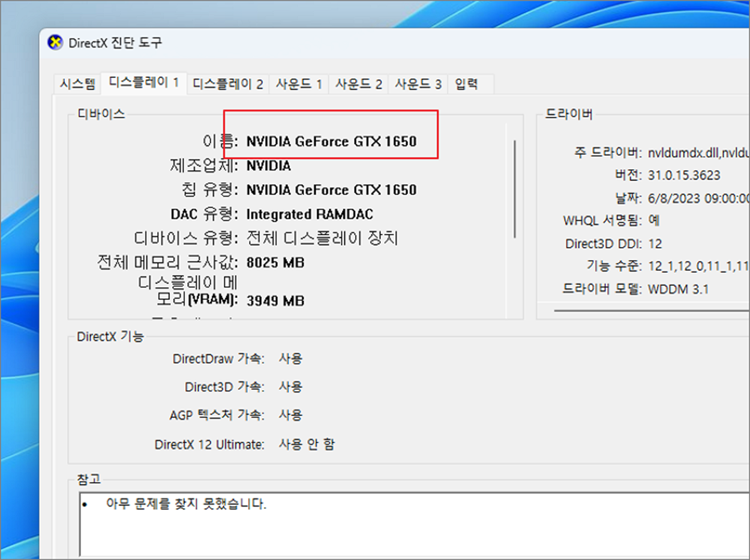This screenshot has width=750, height=560.
Task: Click the AGP 텍스처 가속 status 사용
Action: 290,415
